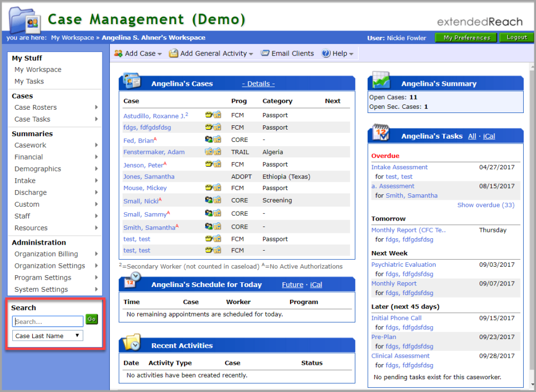This screenshot has height=392, width=536.
Task: Expand the Discharge summaries submenu
Action: click(96, 192)
